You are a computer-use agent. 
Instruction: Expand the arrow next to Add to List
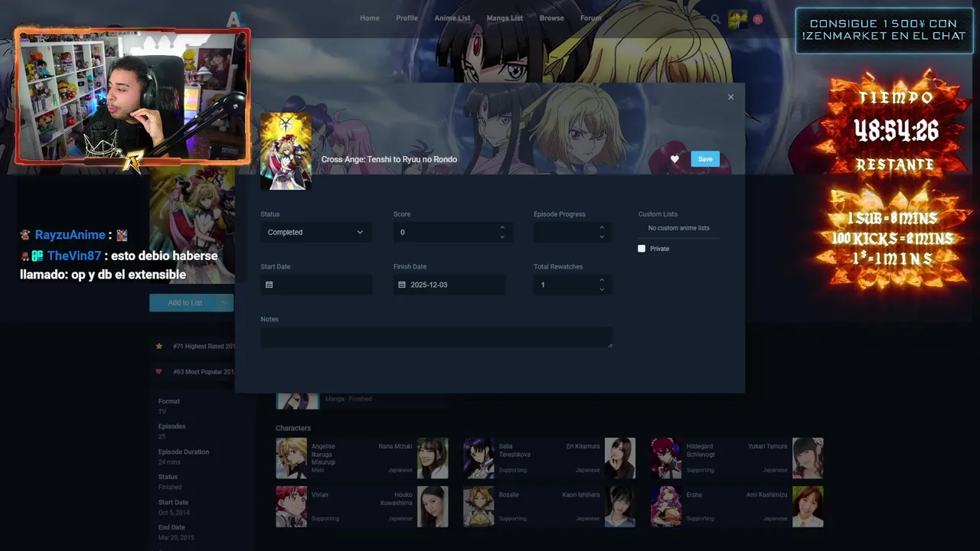(x=224, y=302)
